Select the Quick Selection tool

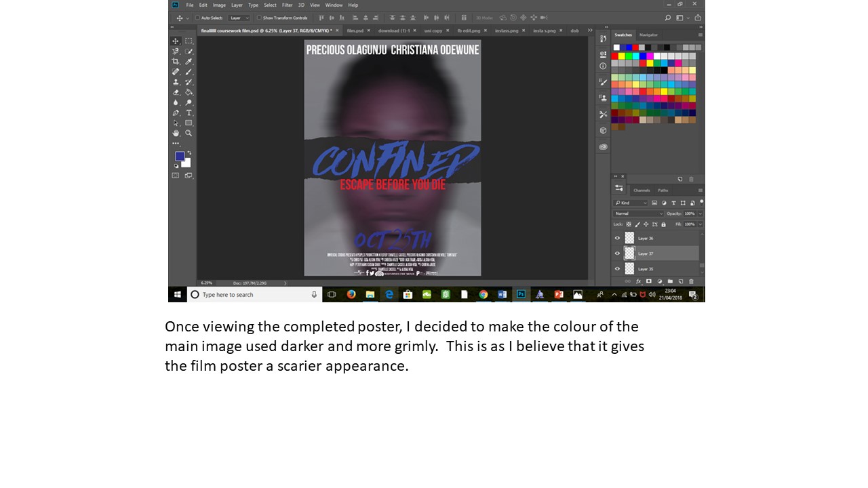(189, 51)
